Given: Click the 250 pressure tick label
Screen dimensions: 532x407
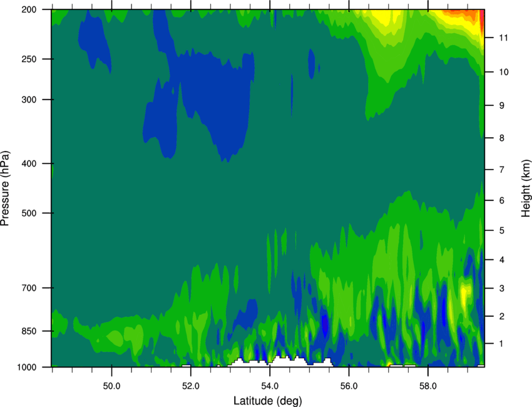Looking at the screenshot, I should pyautogui.click(x=29, y=59).
